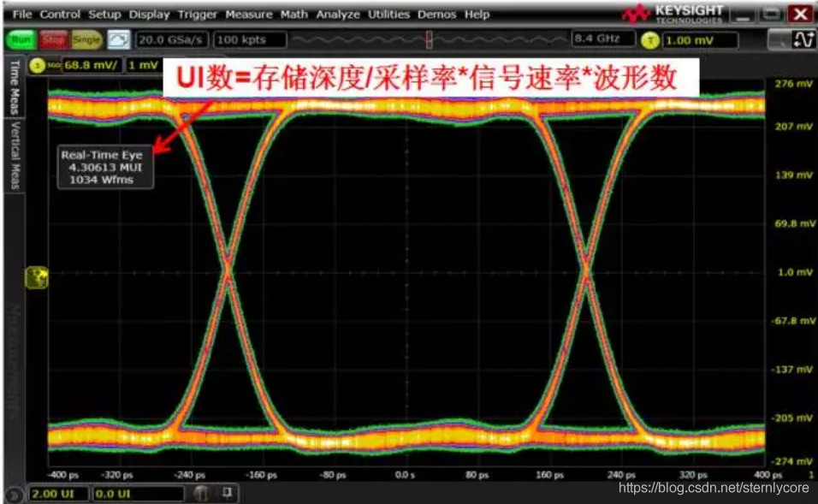Viewport: 818px width, 504px height.
Task: Switch to the Vertical Meas tab
Action: coord(10,150)
